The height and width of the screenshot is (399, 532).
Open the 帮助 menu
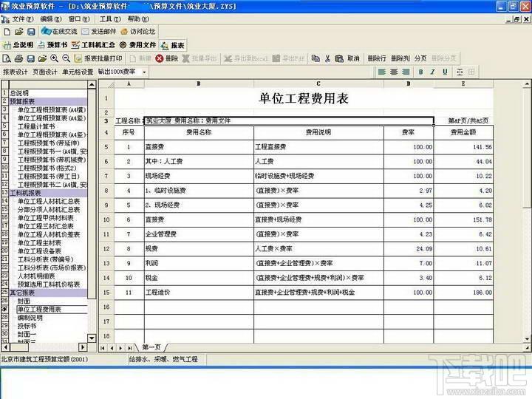[x=138, y=19]
